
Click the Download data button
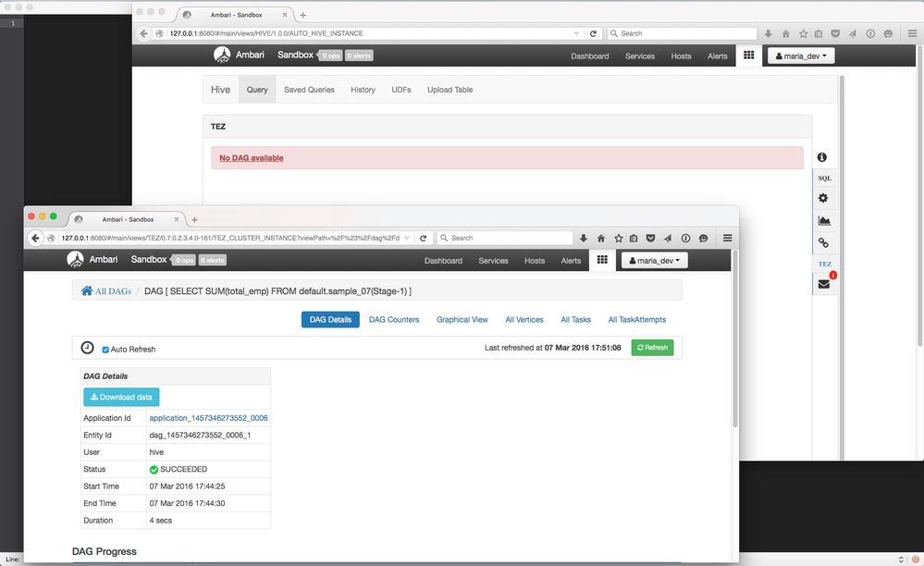pyautogui.click(x=121, y=397)
